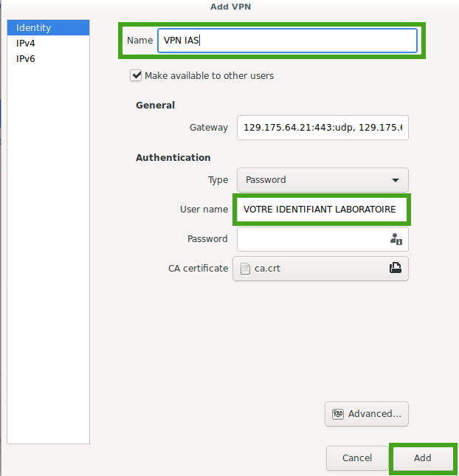Click the document icon beside ca.crt

(245, 269)
